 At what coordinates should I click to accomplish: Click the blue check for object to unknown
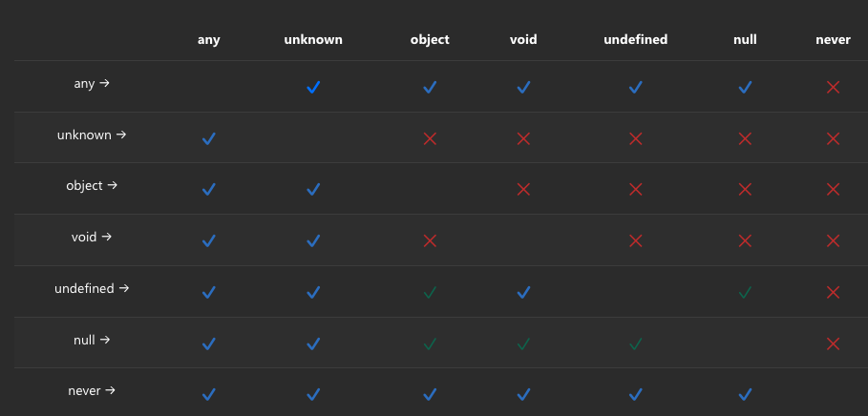(x=313, y=190)
